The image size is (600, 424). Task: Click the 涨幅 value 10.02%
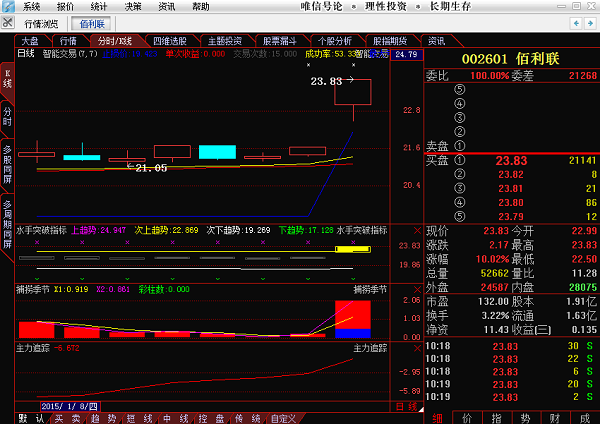[492, 259]
